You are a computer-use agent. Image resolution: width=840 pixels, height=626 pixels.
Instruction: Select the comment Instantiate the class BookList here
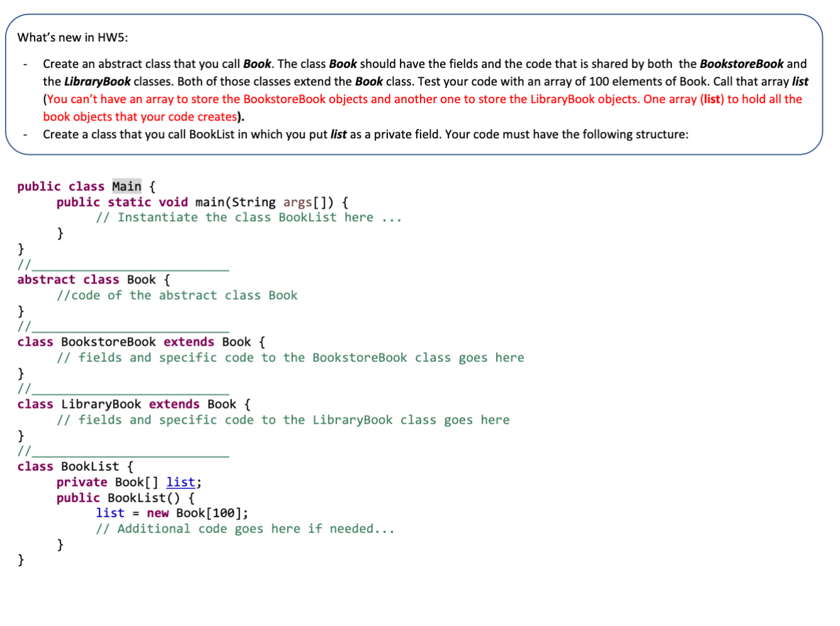click(x=248, y=217)
